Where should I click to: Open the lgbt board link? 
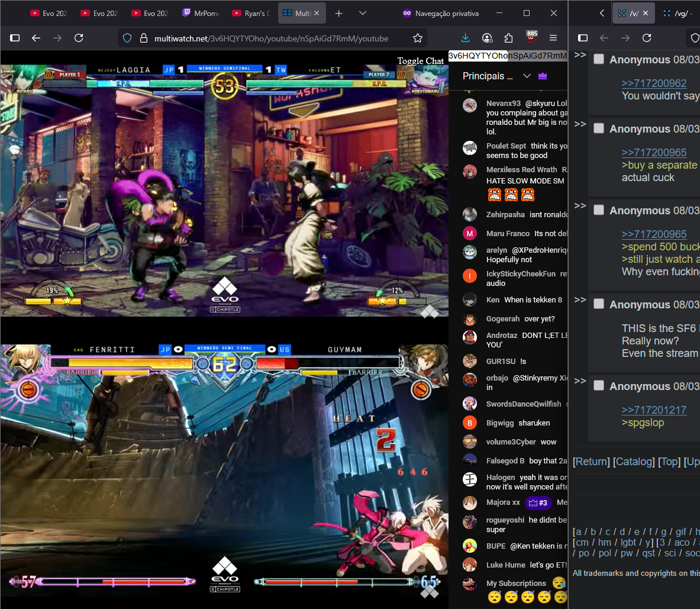point(628,543)
